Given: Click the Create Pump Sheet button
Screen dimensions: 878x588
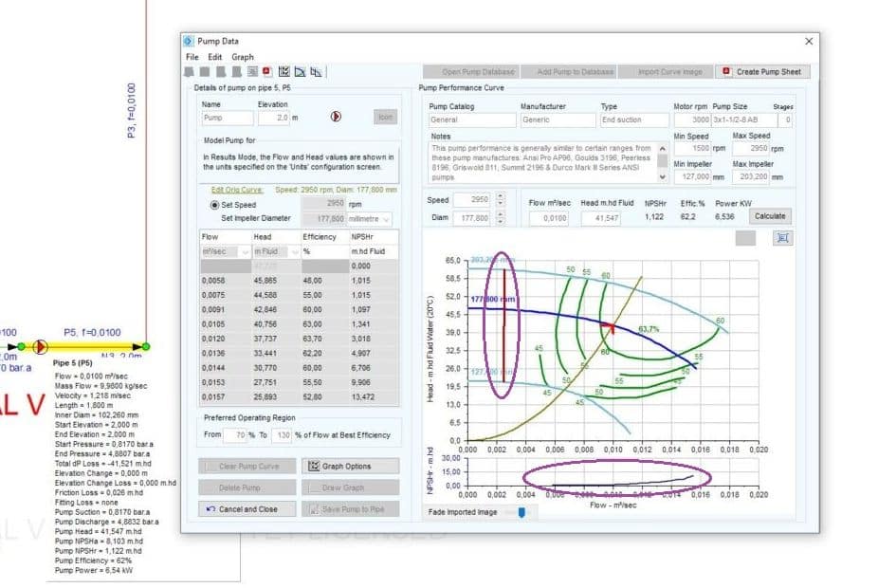Looking at the screenshot, I should coord(762,72).
